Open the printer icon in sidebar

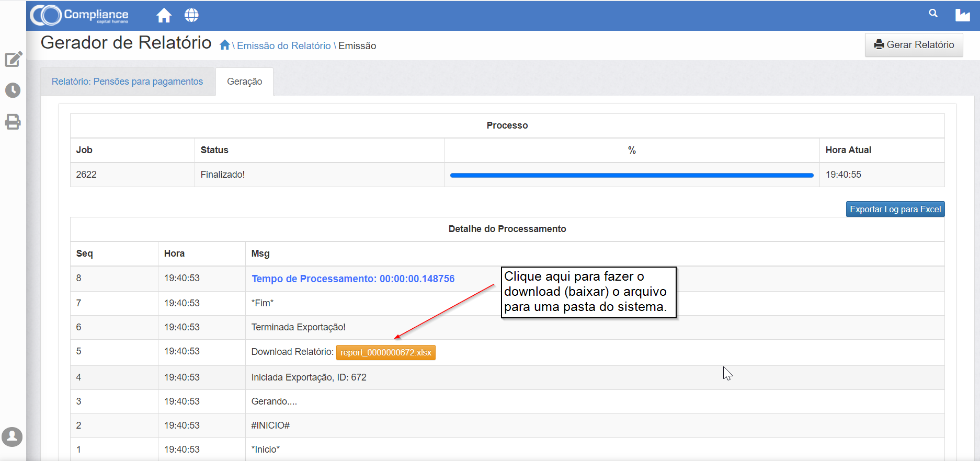point(13,122)
